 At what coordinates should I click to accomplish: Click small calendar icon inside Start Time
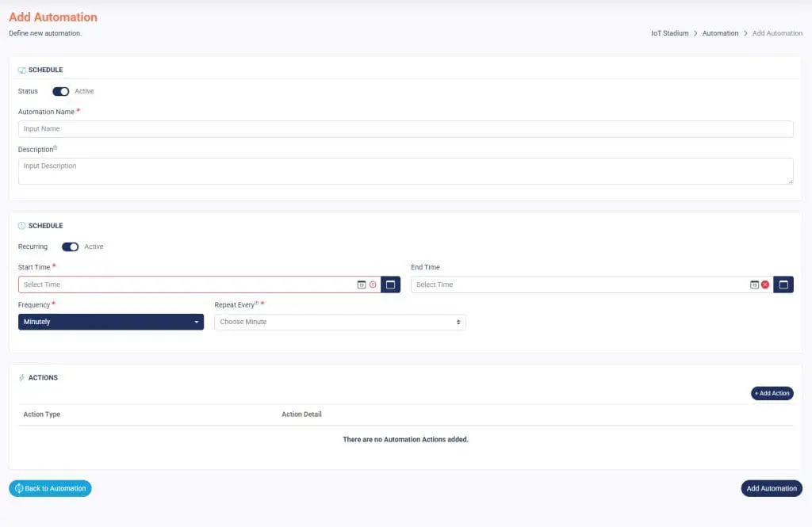[362, 285]
